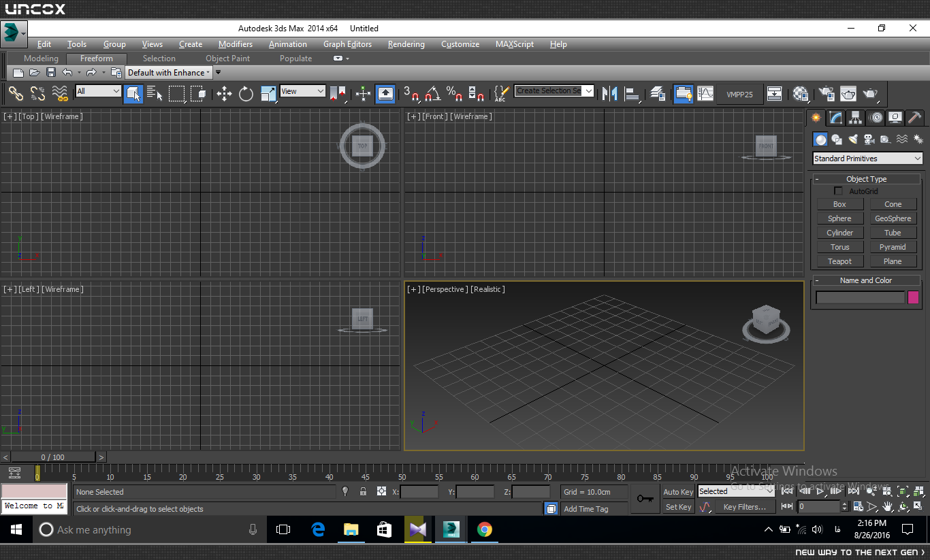The image size is (930, 560).
Task: Create a Teapot primitive
Action: click(839, 261)
